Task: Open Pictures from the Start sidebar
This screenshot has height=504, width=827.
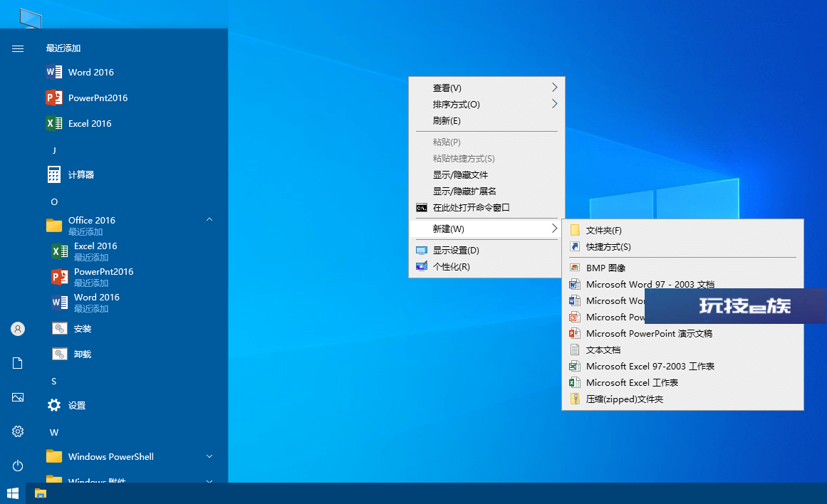Action: (17, 397)
